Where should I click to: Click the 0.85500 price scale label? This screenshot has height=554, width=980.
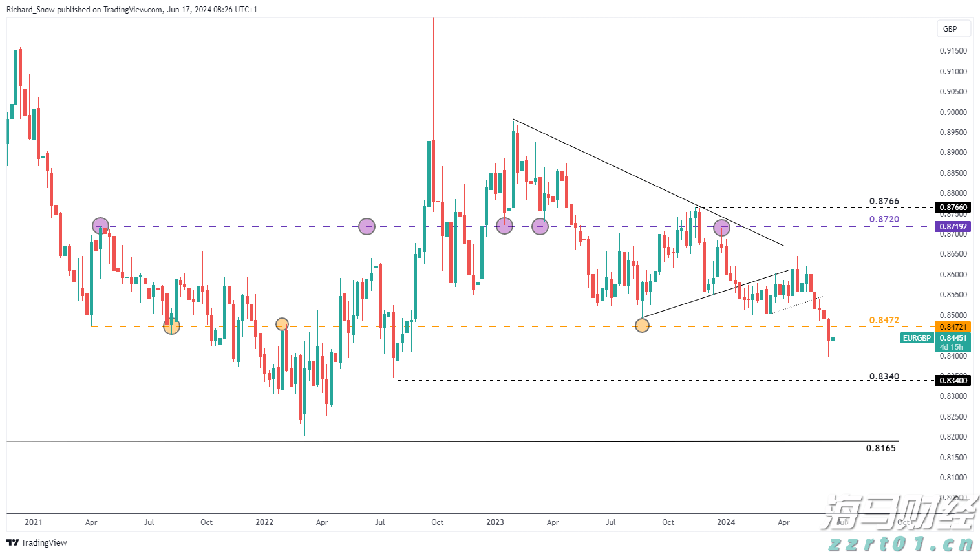953,295
